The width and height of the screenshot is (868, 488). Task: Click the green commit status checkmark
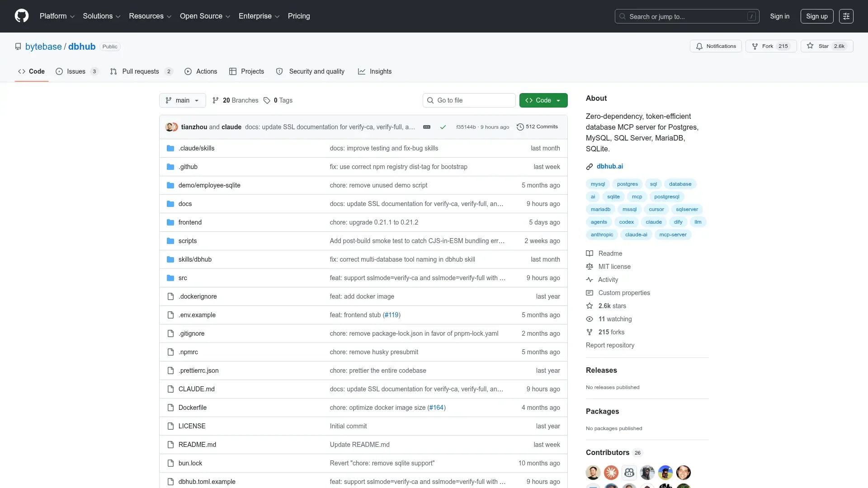tap(443, 127)
